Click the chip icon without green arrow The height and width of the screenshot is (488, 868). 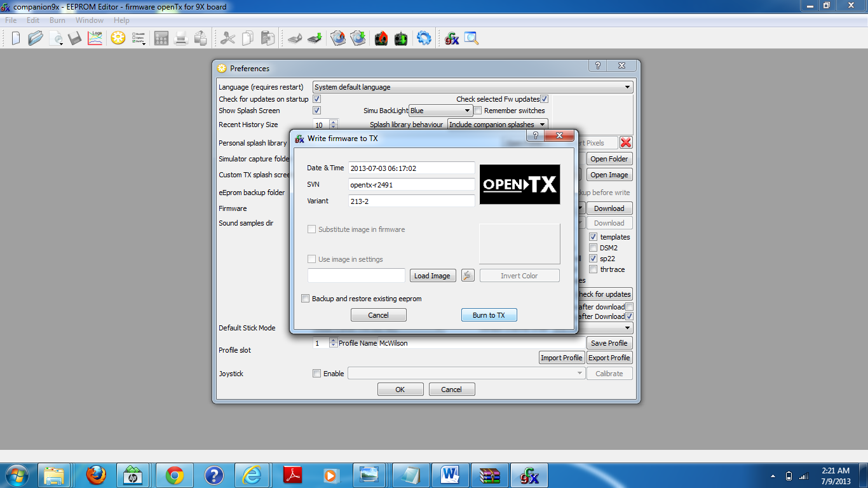[294, 38]
